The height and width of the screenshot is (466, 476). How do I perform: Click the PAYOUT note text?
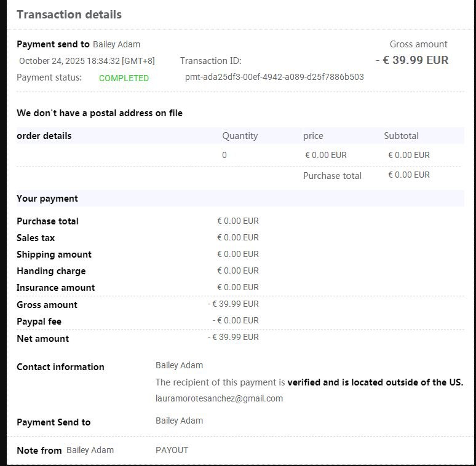pyautogui.click(x=172, y=450)
